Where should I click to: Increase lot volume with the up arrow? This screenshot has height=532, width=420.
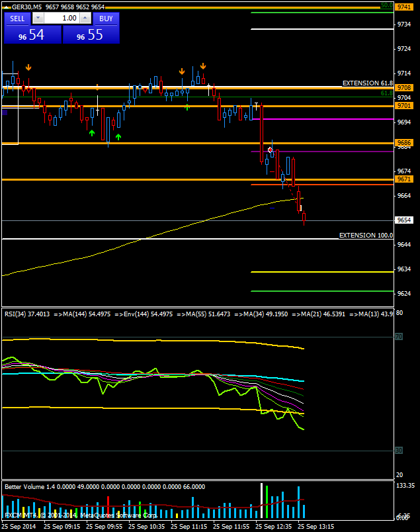(86, 19)
